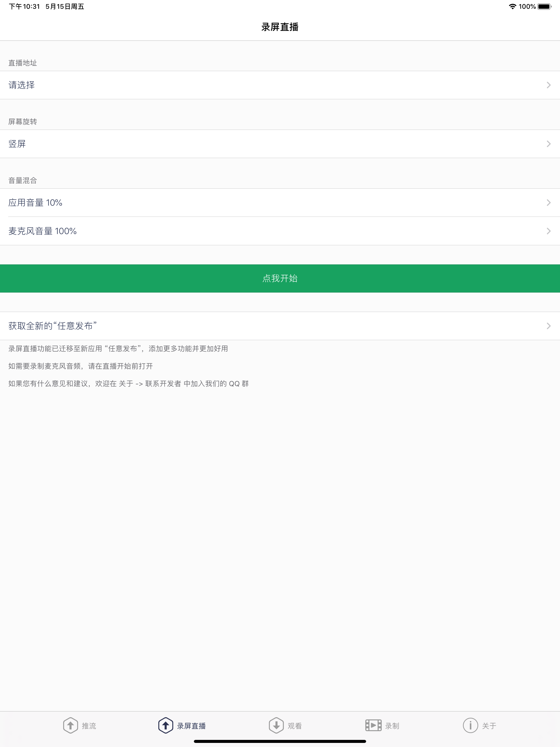Tap the chevron on the 竖屏 row

click(549, 144)
